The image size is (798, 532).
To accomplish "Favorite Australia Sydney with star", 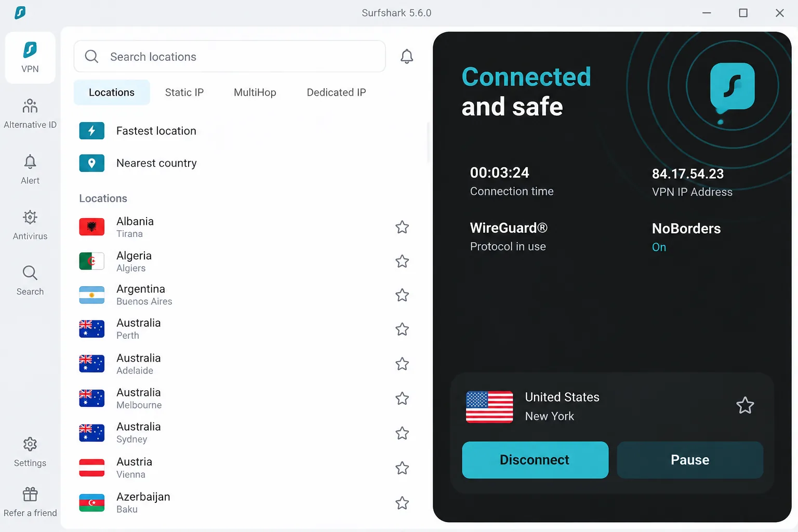I will [x=402, y=433].
